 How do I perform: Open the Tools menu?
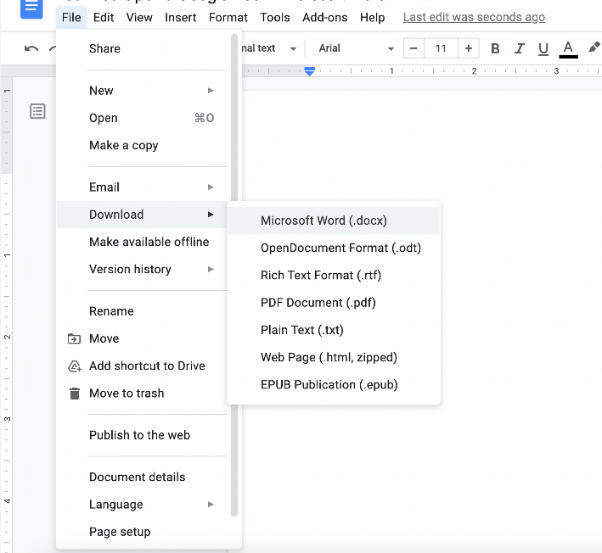click(x=275, y=17)
